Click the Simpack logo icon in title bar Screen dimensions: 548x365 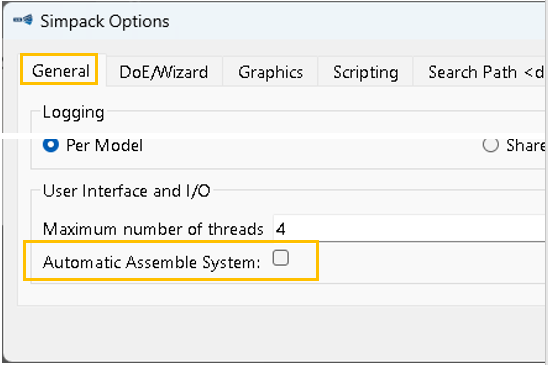(23, 20)
